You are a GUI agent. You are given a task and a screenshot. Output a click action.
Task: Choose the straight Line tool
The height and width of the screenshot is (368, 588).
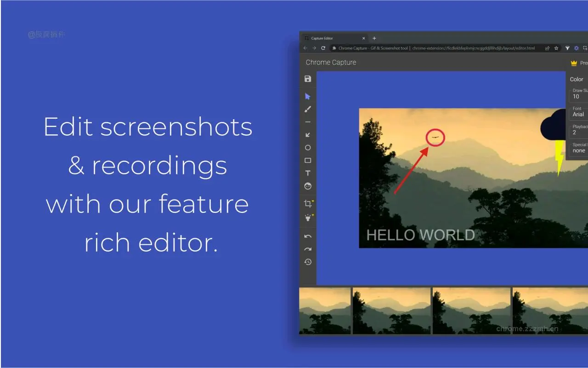[308, 122]
